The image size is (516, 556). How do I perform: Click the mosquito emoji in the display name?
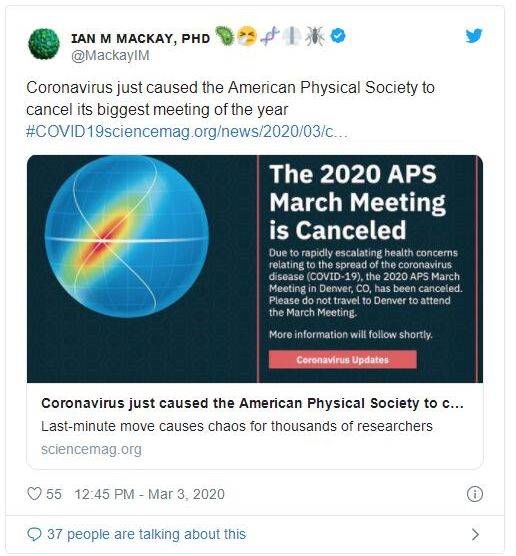click(315, 36)
